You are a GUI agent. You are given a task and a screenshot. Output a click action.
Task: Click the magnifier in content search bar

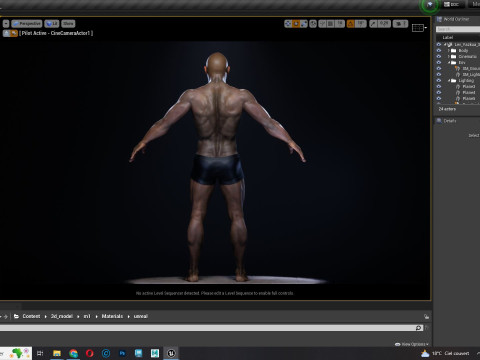(x=419, y=328)
